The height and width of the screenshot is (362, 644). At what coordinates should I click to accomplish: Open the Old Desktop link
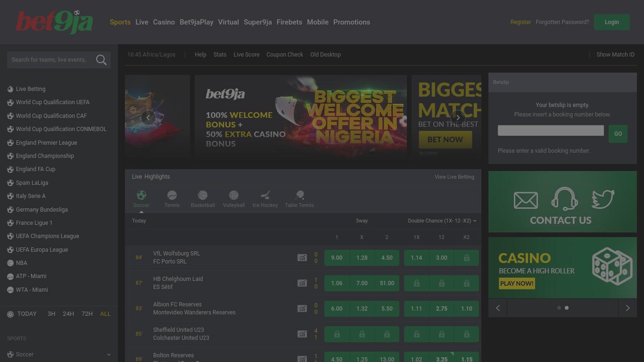(x=325, y=55)
